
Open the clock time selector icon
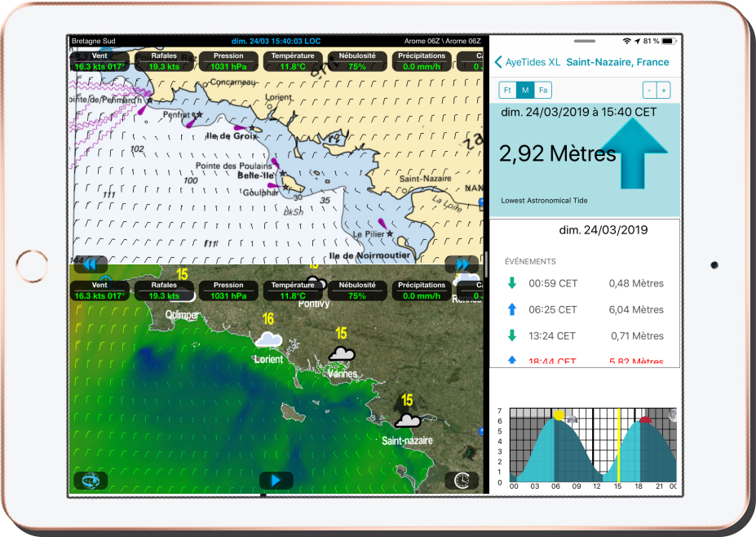pyautogui.click(x=462, y=481)
